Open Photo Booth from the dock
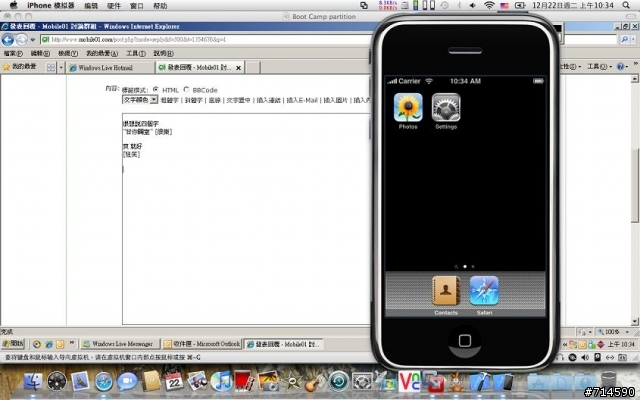The height and width of the screenshot is (400, 640). point(245,382)
